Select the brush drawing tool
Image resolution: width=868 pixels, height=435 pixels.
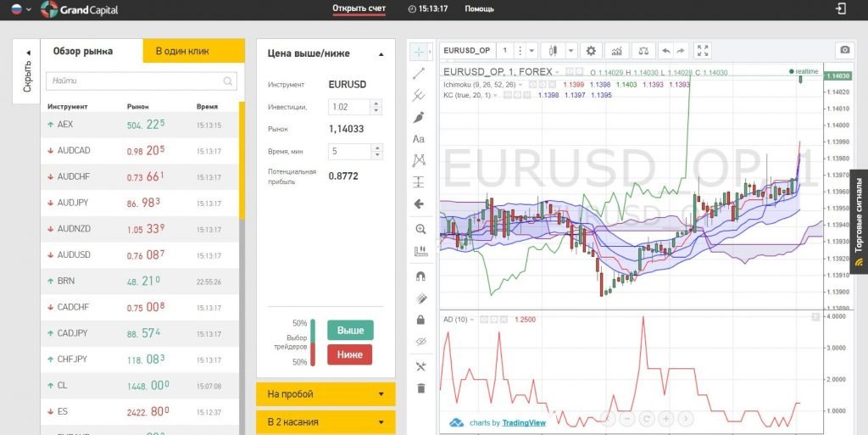[419, 117]
